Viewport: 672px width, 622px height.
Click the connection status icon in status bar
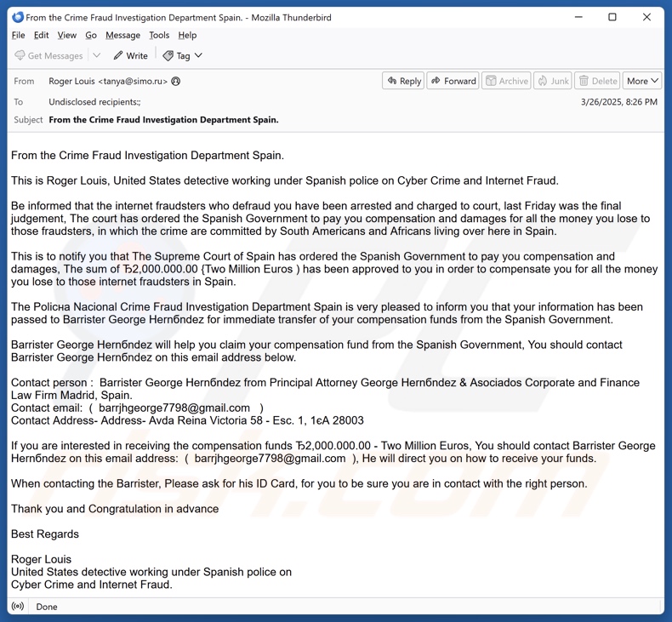(18, 607)
